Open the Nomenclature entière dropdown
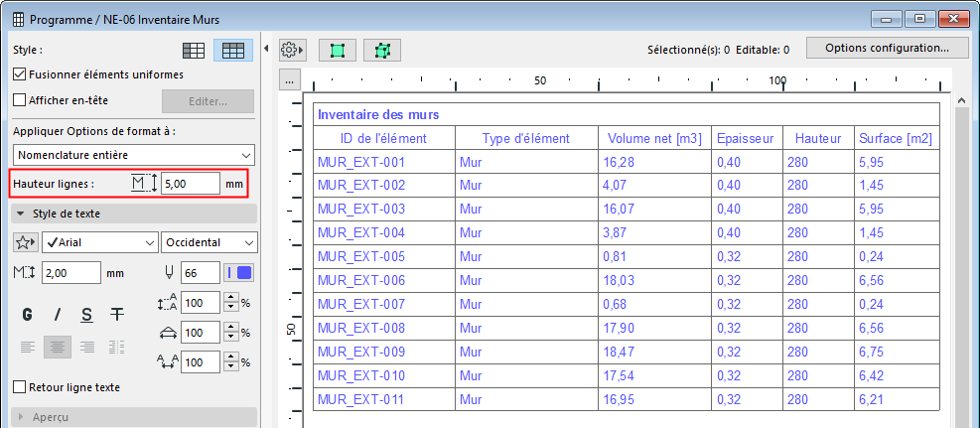 click(x=133, y=154)
